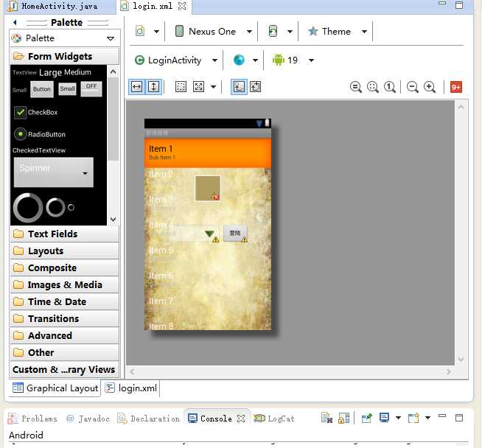Click the login button in preview
The image size is (482, 448).
pos(235,234)
